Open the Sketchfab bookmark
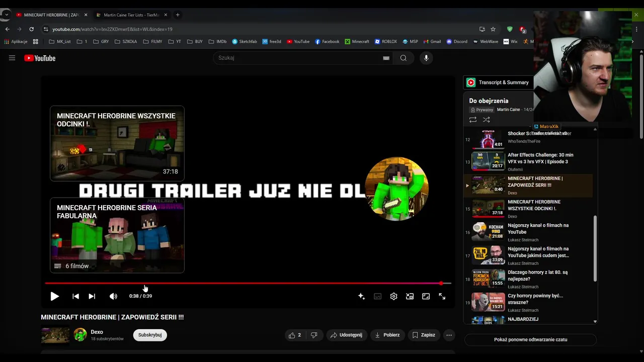Image resolution: width=644 pixels, height=362 pixels. point(245,42)
